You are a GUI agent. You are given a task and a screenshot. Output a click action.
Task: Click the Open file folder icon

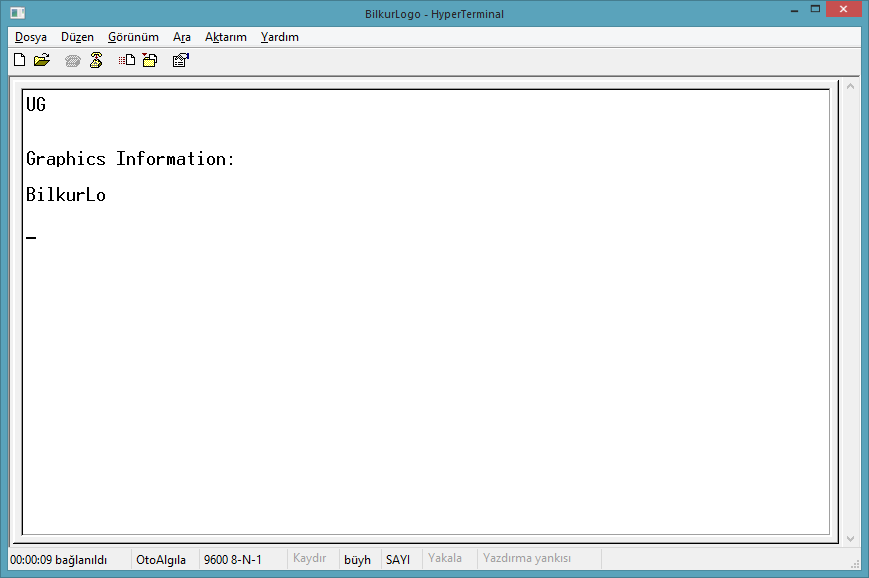pyautogui.click(x=41, y=61)
